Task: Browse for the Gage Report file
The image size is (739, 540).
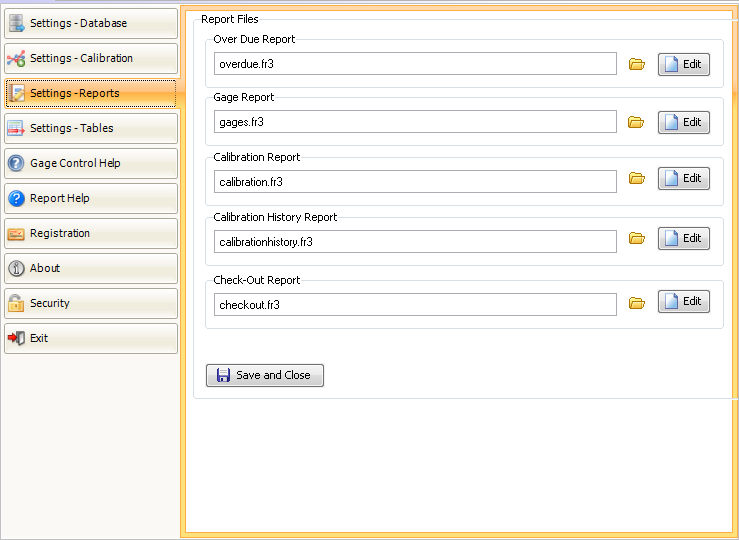Action: (636, 123)
